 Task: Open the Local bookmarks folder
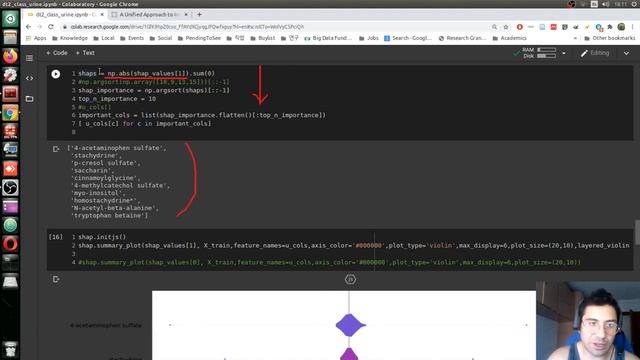click(x=104, y=38)
